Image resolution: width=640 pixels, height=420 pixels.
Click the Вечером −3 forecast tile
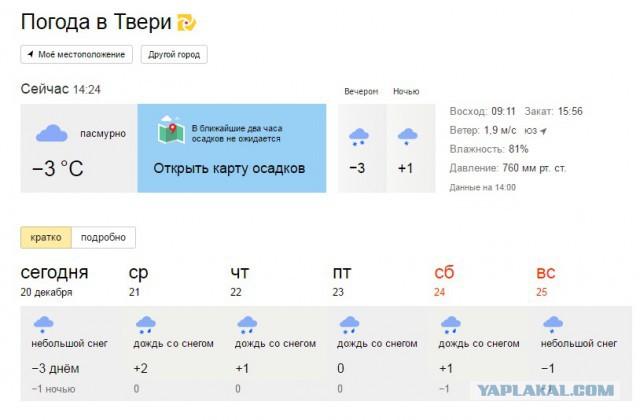(x=362, y=148)
